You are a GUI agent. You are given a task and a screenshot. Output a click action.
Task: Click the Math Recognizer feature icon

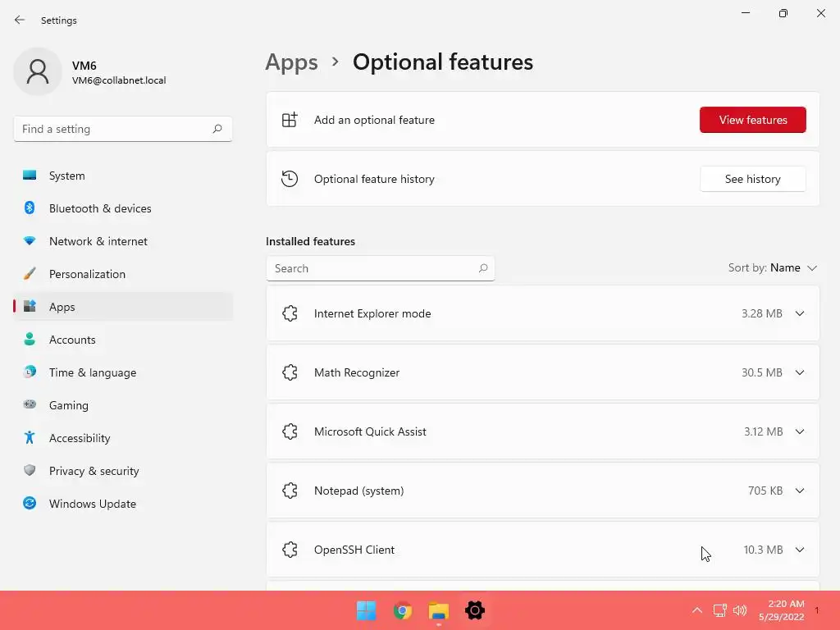290,372
